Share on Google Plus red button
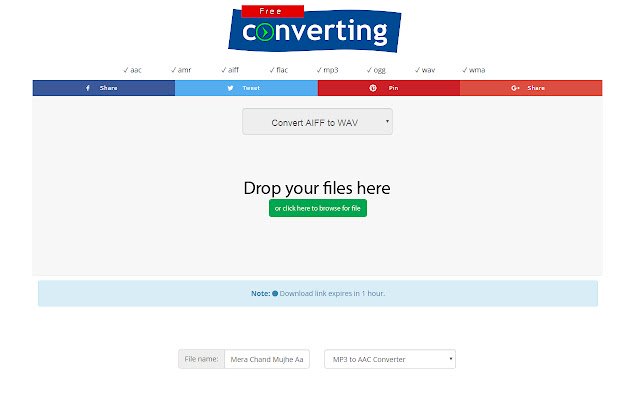Image resolution: width=640 pixels, height=400 pixels. pyautogui.click(x=531, y=88)
